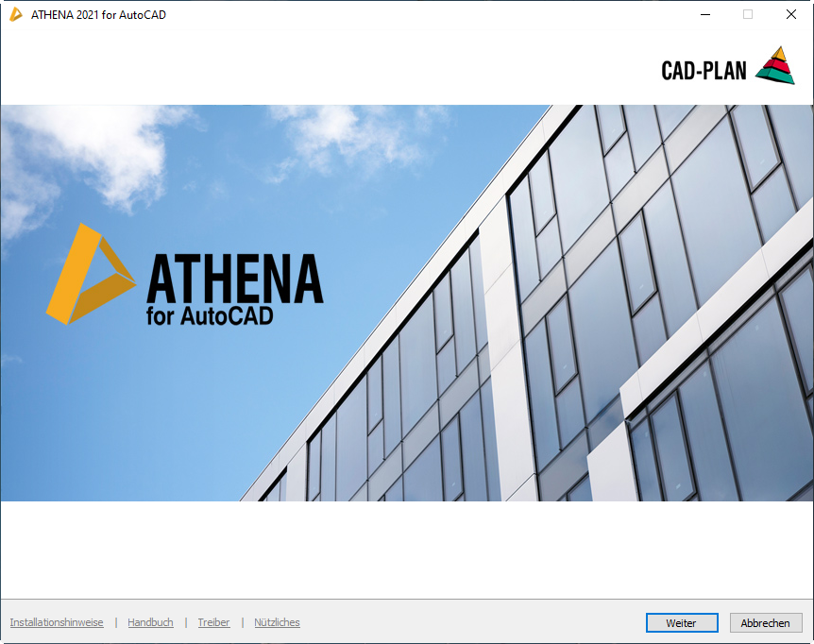
Task: Open the Nützliches link
Action: click(277, 622)
